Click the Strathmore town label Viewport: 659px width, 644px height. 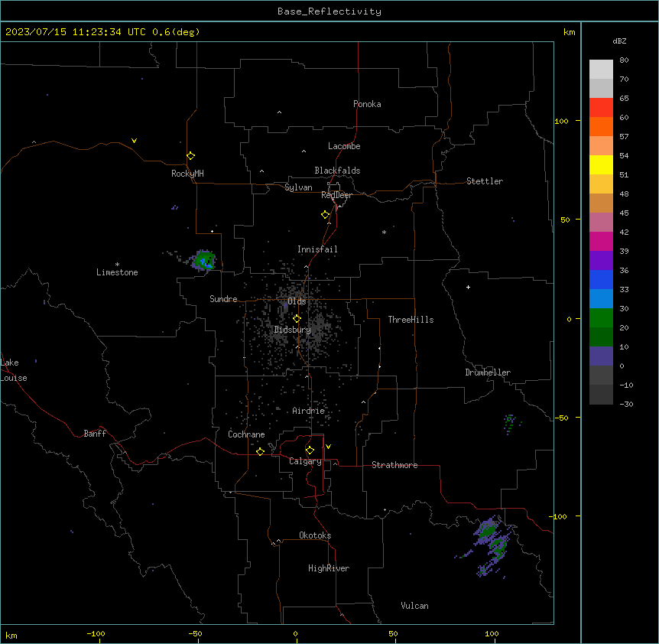[x=394, y=465]
